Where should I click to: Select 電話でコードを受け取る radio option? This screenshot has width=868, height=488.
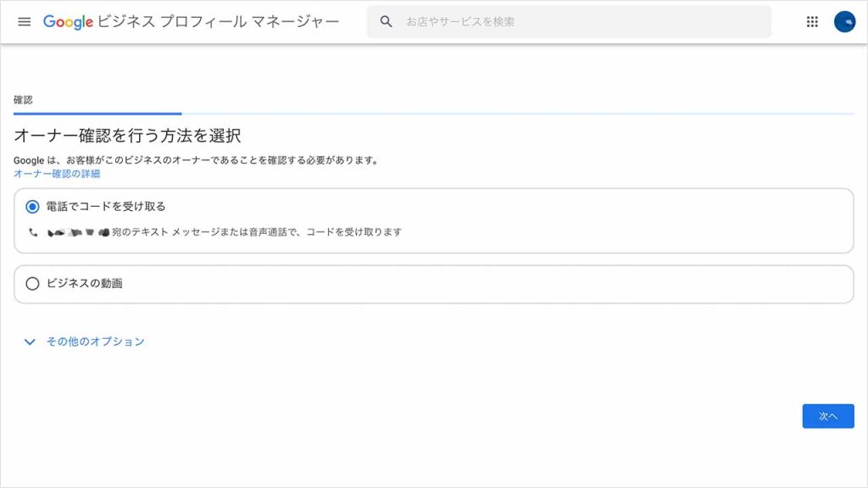33,207
